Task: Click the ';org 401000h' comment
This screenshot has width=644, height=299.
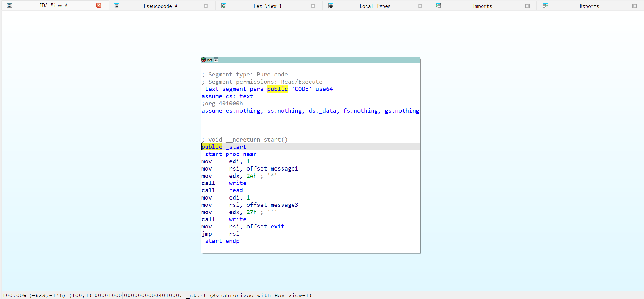Action: (222, 104)
